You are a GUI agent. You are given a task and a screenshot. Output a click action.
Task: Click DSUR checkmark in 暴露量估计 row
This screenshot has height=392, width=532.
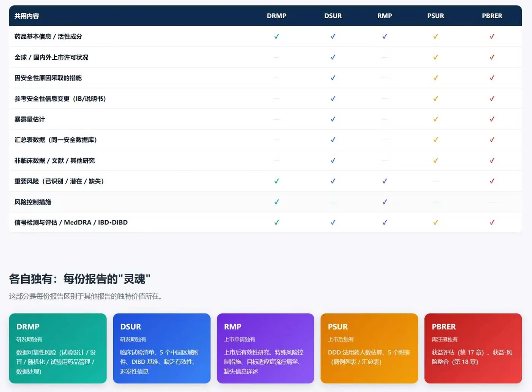point(333,119)
